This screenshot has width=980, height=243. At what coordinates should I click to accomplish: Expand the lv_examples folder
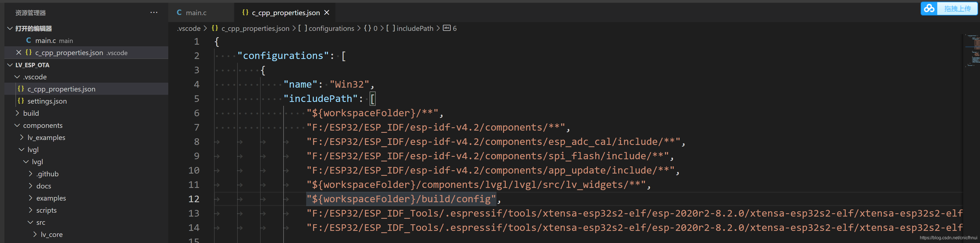pyautogui.click(x=22, y=137)
